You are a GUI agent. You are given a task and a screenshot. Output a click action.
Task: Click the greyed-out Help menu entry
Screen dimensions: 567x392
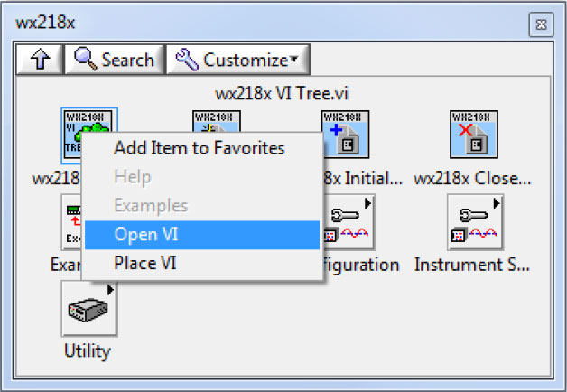point(133,177)
